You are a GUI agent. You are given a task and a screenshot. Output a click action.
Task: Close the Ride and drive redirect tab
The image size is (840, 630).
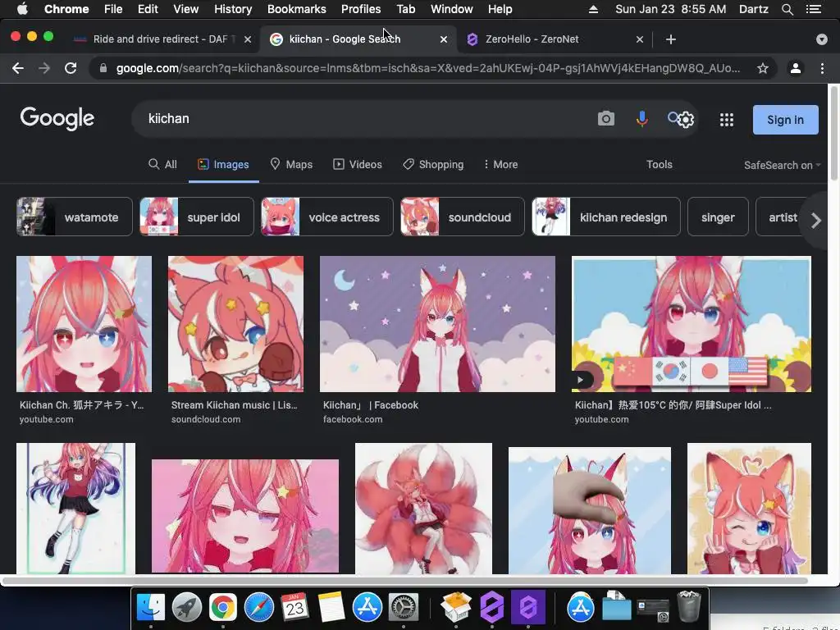click(248, 39)
